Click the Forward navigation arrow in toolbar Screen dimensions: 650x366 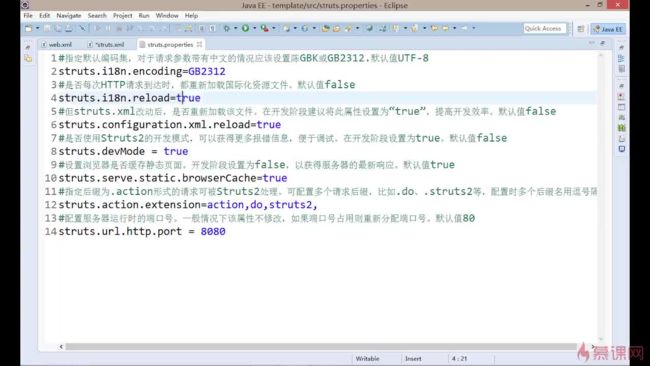[x=464, y=29]
